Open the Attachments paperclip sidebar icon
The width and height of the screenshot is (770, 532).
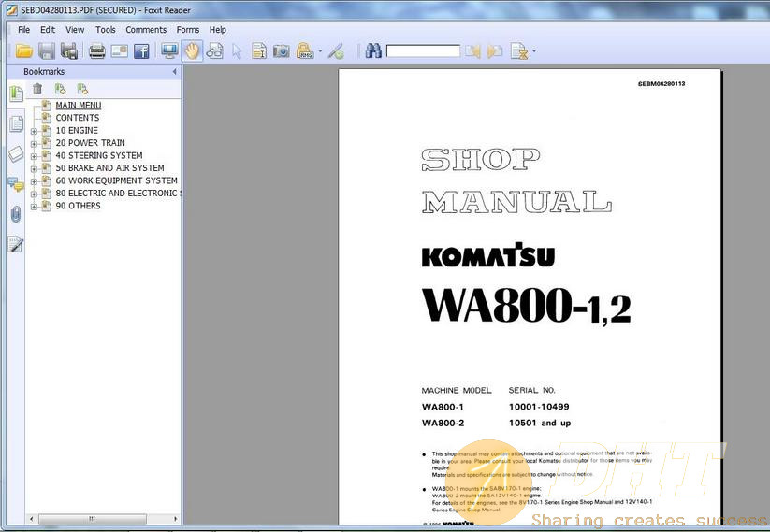[x=16, y=214]
